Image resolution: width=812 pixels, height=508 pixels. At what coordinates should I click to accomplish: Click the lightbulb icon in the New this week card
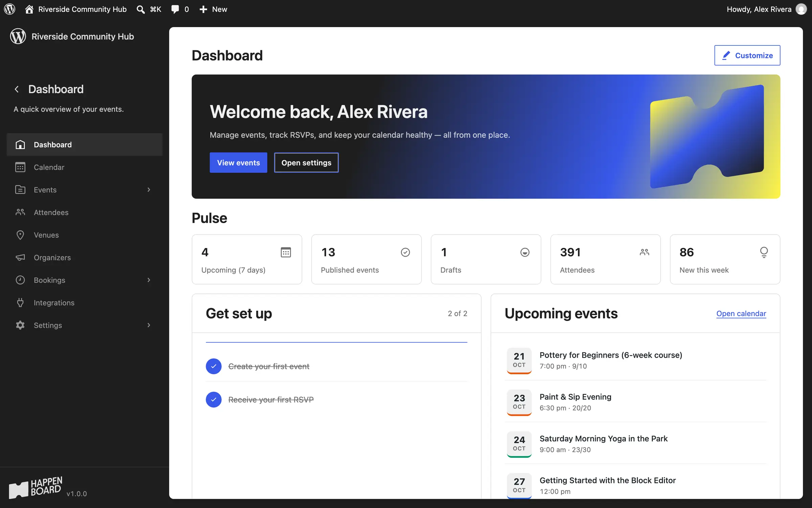[x=764, y=252]
